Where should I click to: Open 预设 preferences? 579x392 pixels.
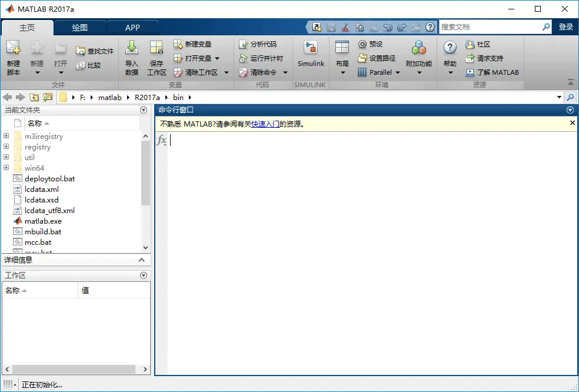(370, 44)
